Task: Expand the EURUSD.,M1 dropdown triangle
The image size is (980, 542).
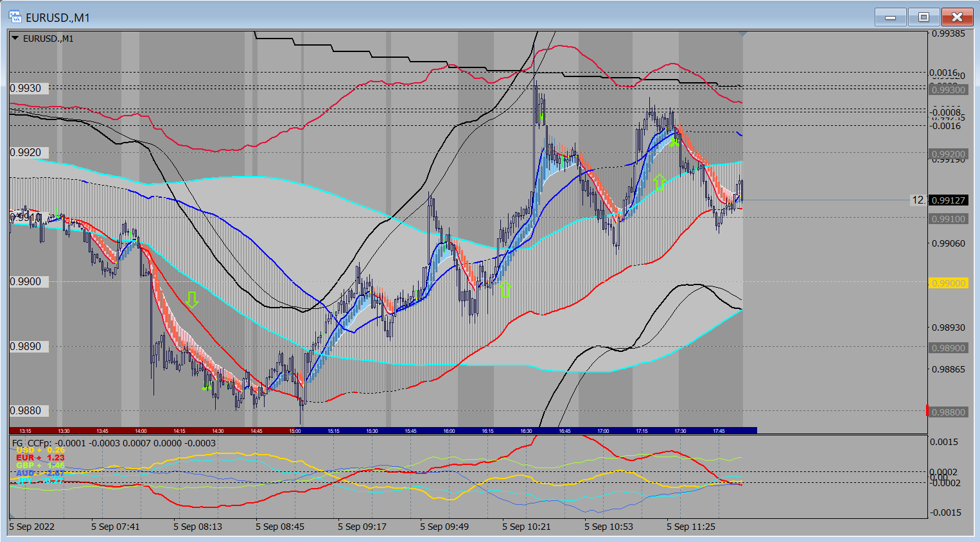Action: [15, 39]
